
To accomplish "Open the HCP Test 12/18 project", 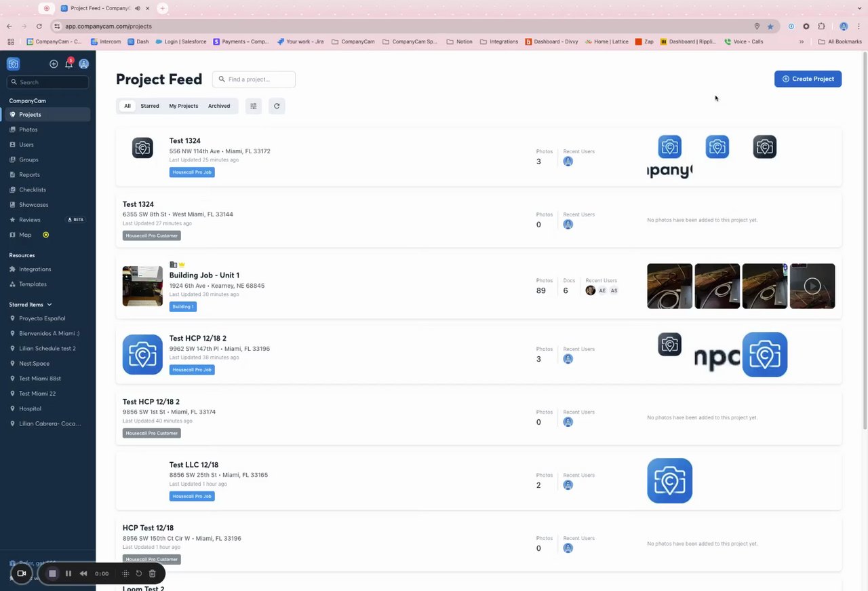I will 148,528.
